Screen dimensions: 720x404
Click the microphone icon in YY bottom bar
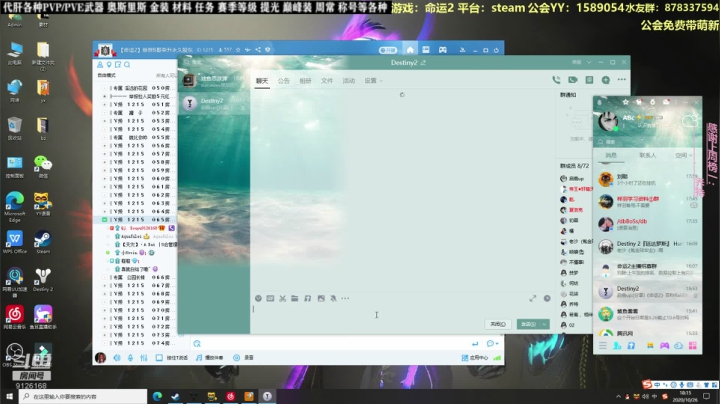point(130,357)
